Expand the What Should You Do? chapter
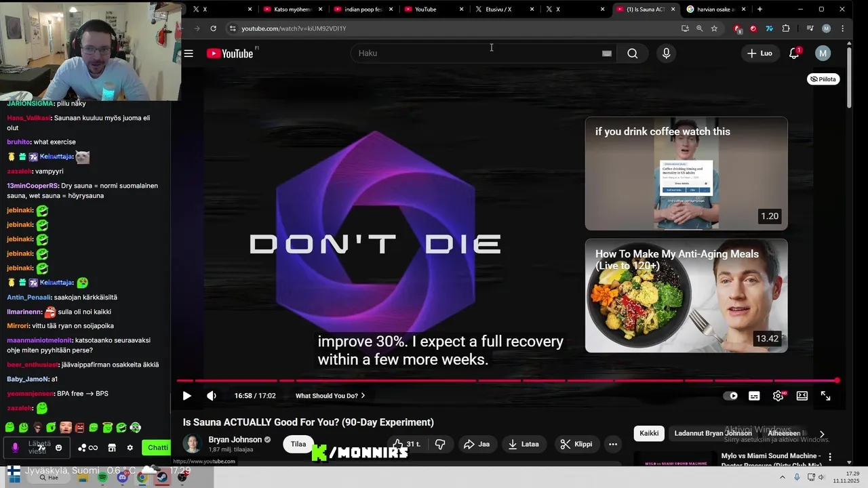Image resolution: width=868 pixels, height=488 pixels. point(330,396)
